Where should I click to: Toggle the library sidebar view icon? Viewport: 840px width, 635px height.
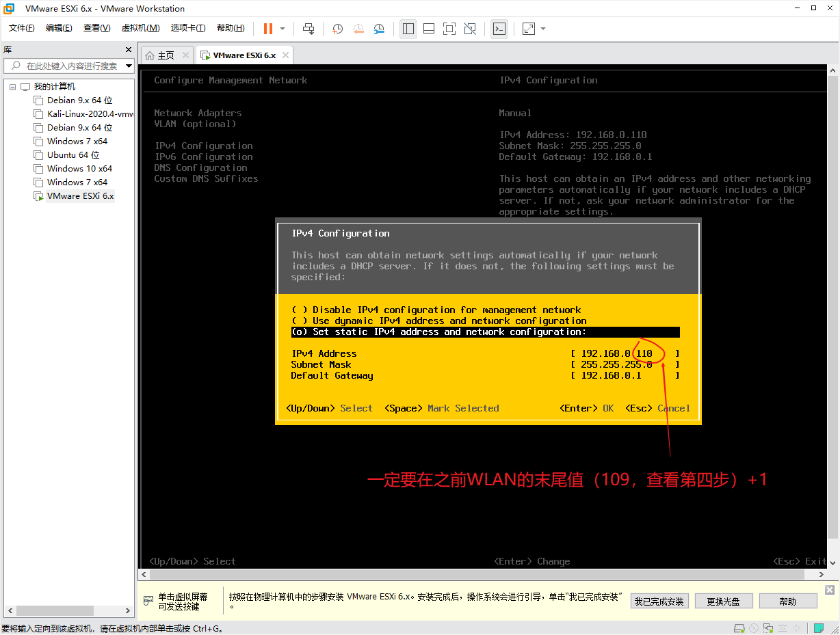408,29
